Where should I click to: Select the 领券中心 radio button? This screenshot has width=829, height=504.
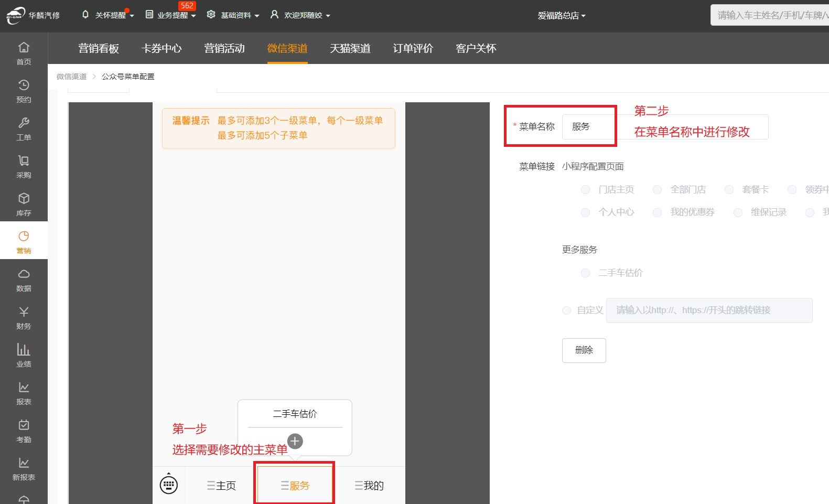click(792, 189)
